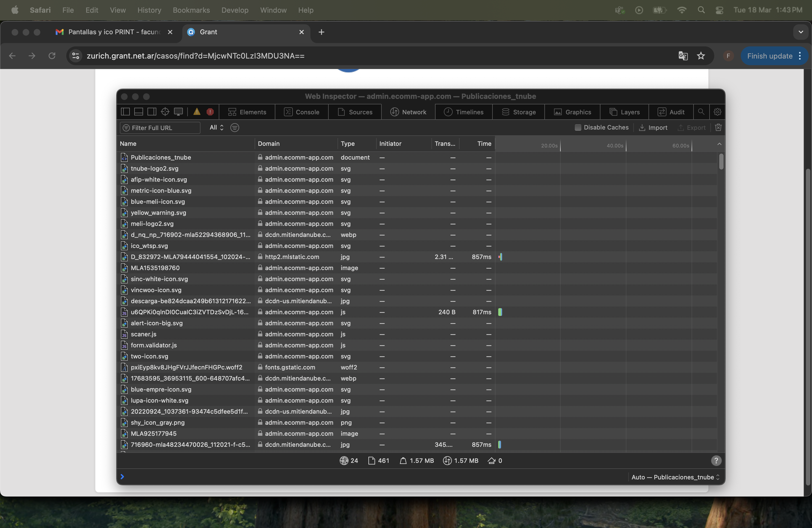Image resolution: width=812 pixels, height=528 pixels.
Task: Open the browser three-dot menu
Action: [x=800, y=56]
